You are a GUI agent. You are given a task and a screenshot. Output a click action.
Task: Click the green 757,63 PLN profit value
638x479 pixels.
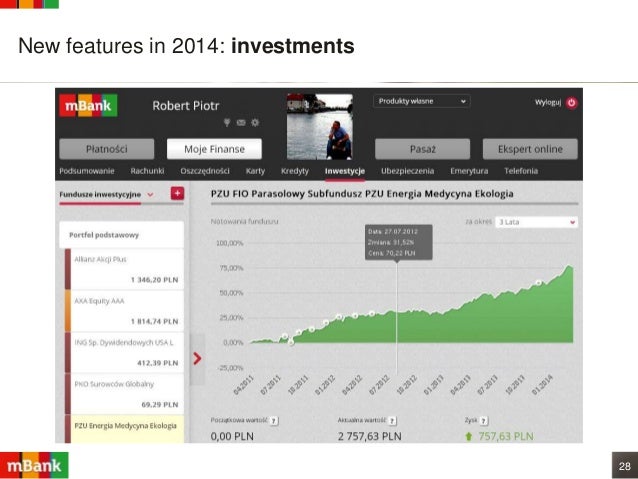[506, 436]
